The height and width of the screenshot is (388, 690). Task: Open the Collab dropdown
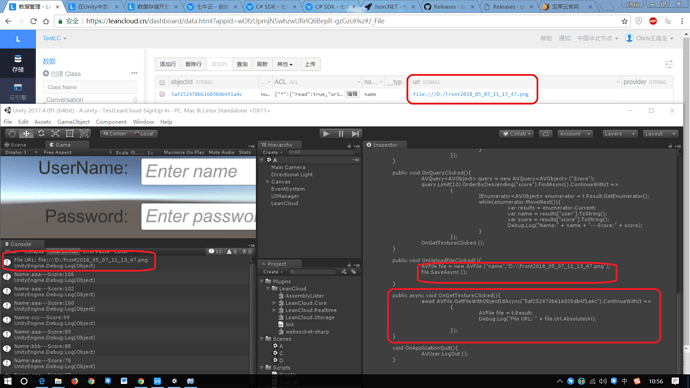pos(517,134)
